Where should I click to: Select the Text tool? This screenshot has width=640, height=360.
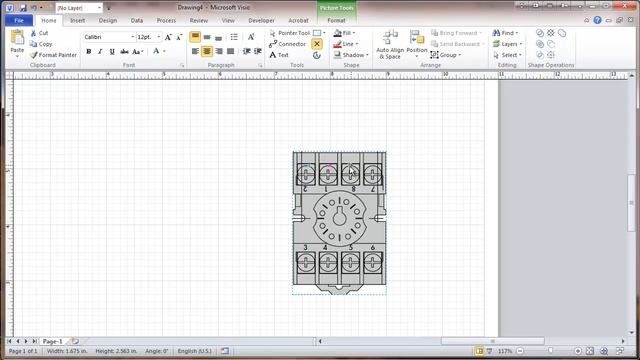pyautogui.click(x=279, y=55)
